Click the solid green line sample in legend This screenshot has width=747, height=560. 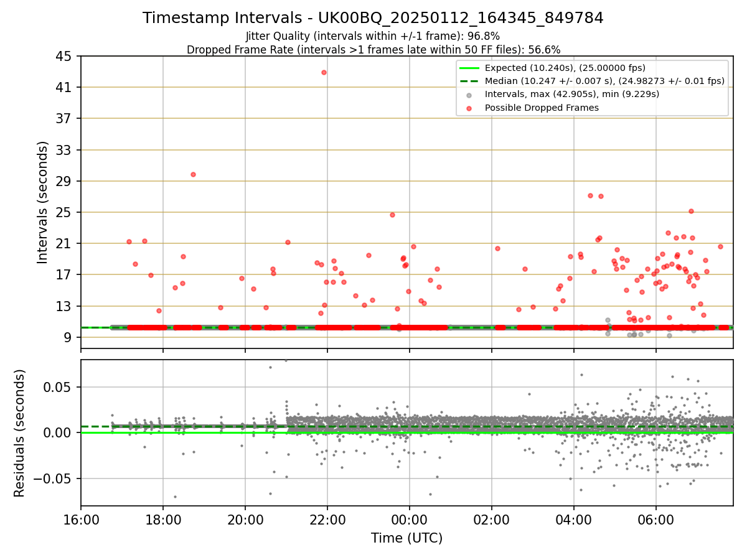click(x=469, y=68)
